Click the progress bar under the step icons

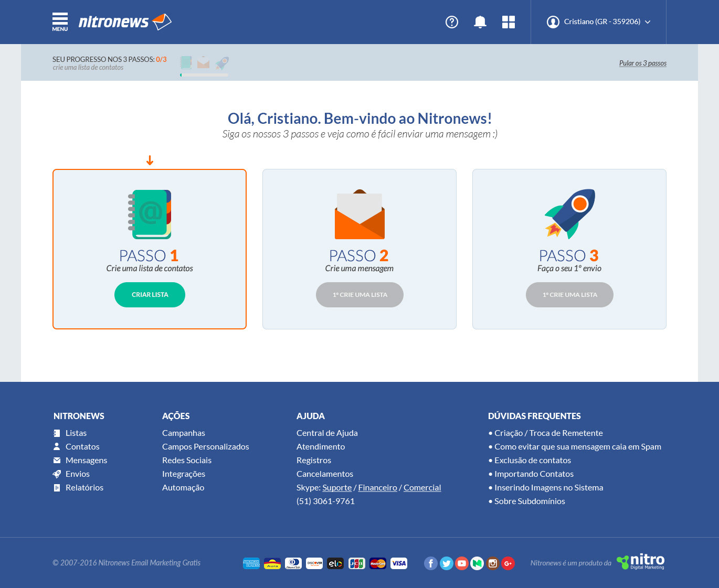click(x=204, y=75)
